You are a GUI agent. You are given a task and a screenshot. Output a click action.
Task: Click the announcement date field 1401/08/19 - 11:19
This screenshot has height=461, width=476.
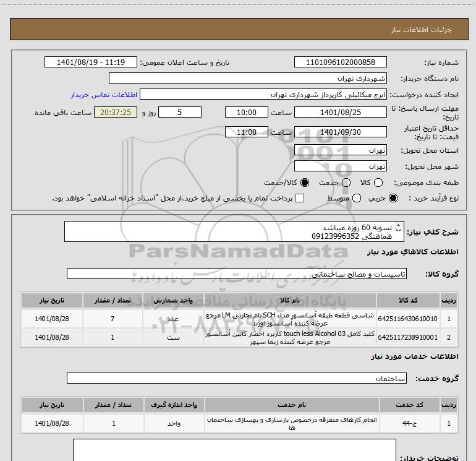coord(91,62)
